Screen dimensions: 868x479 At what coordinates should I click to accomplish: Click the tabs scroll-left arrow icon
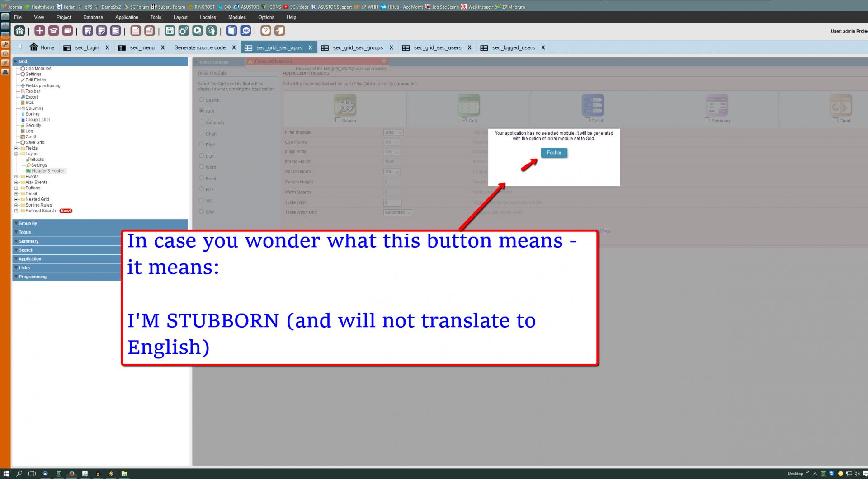pos(20,47)
